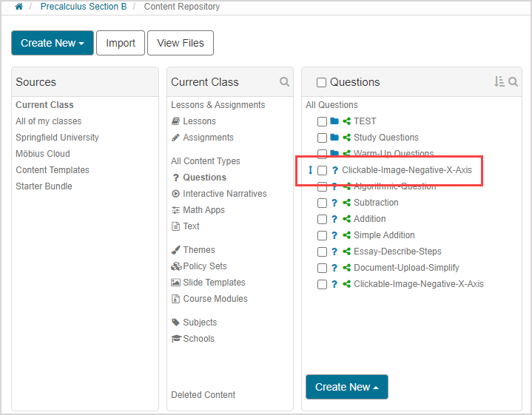Click the Import button
Viewport: 532px width, 415px height.
pyautogui.click(x=120, y=43)
